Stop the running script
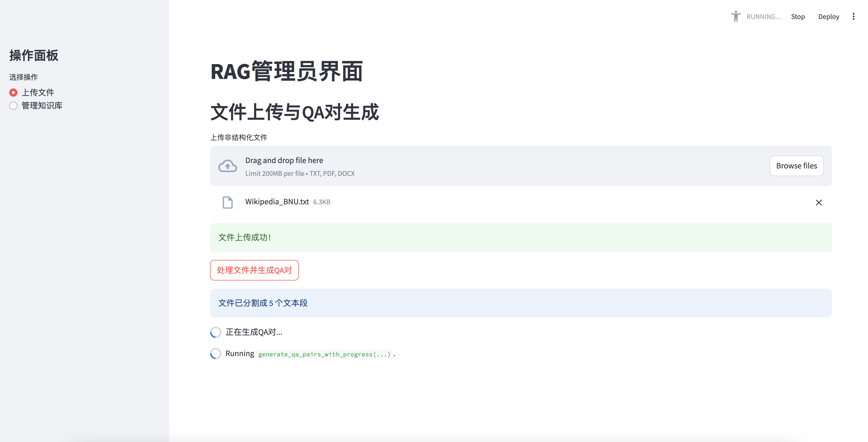The width and height of the screenshot is (868, 442). click(x=798, y=16)
